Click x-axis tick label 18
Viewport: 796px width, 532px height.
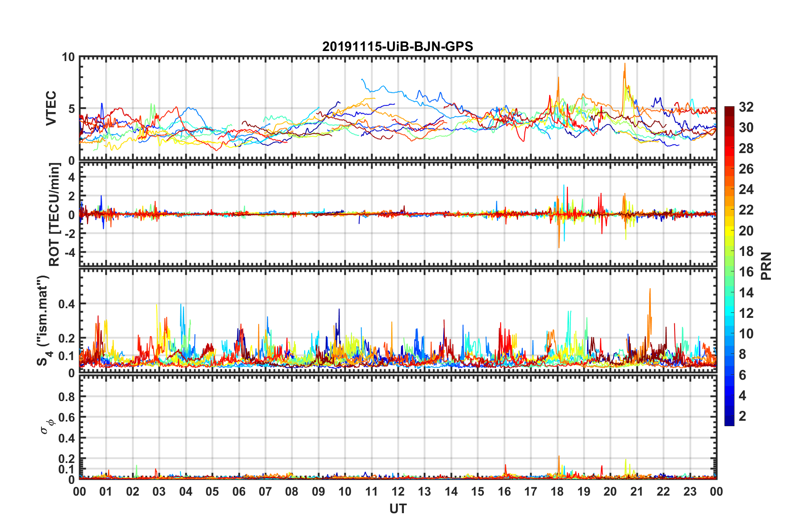tap(557, 491)
